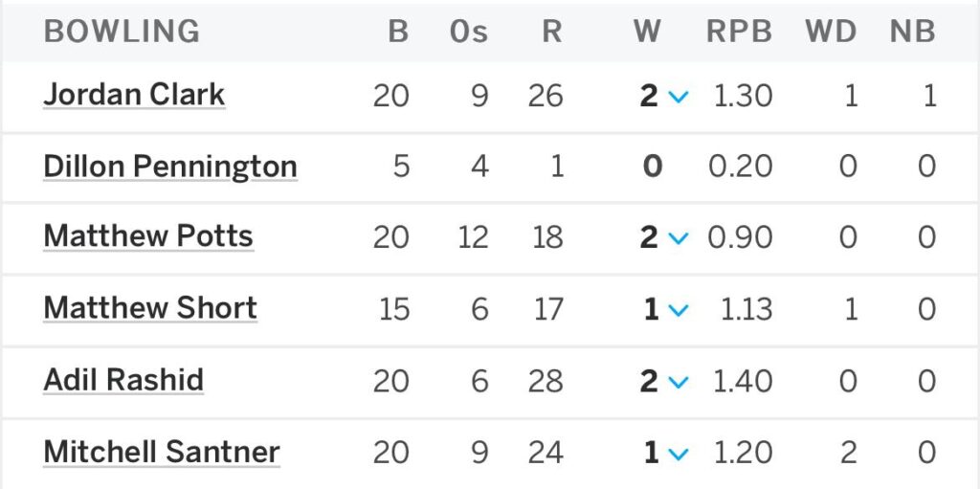Click the B (balls) column header
Viewport: 980px width, 489px height.
coord(398,32)
